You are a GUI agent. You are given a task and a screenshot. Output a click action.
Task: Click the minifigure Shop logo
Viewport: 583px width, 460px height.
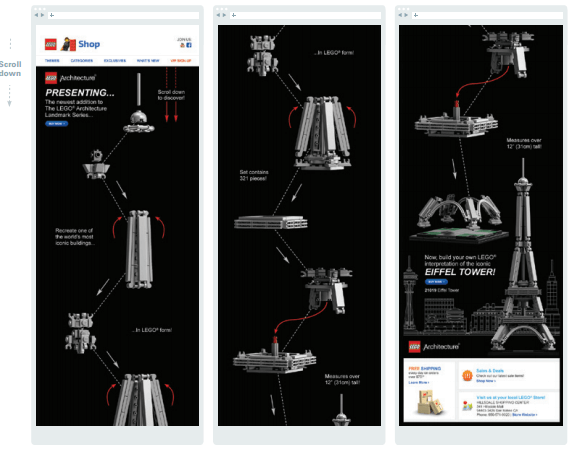point(68,44)
